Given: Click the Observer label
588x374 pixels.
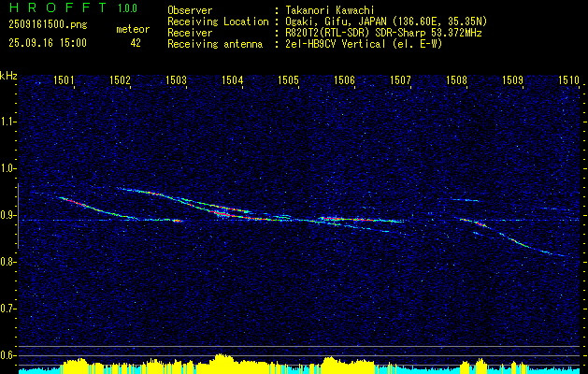Looking at the screenshot, I should click(190, 10).
